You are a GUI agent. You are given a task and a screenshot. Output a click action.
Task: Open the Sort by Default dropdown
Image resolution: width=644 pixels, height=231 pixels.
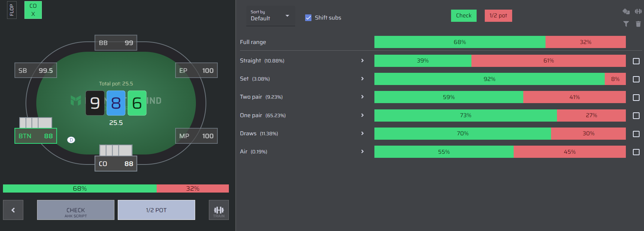click(x=271, y=16)
